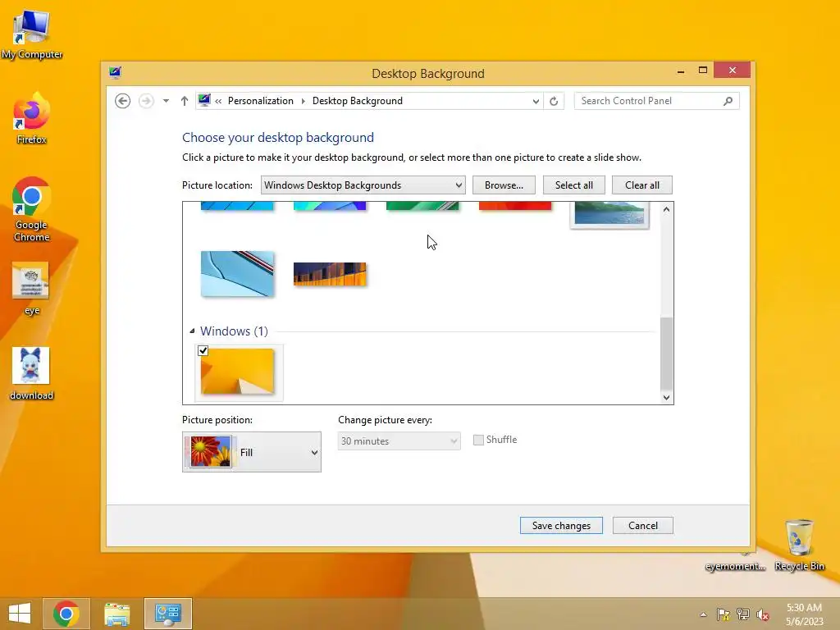Focus the Search Control Panel field

(x=656, y=101)
